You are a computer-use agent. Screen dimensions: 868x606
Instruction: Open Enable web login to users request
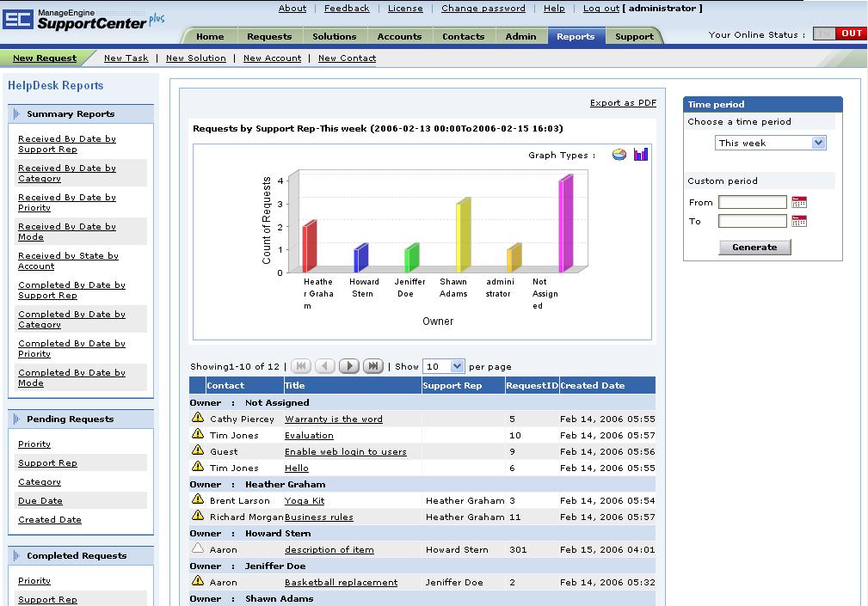click(346, 452)
